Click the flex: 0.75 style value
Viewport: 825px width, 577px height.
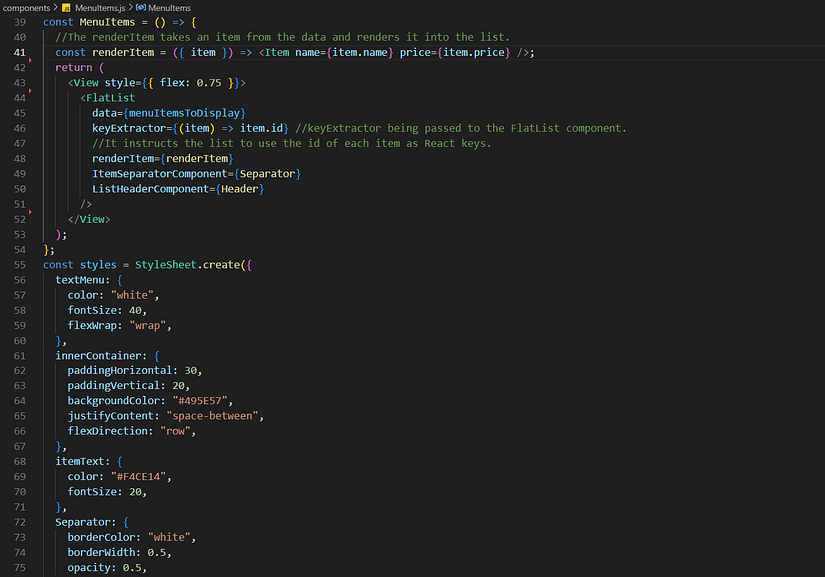coord(190,83)
